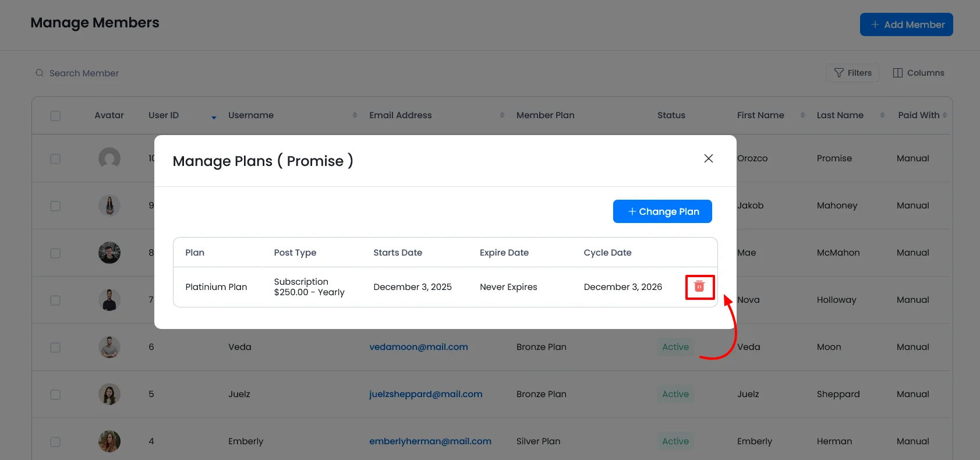The width and height of the screenshot is (980, 460).
Task: Open the Columns chooser
Action: [x=918, y=73]
